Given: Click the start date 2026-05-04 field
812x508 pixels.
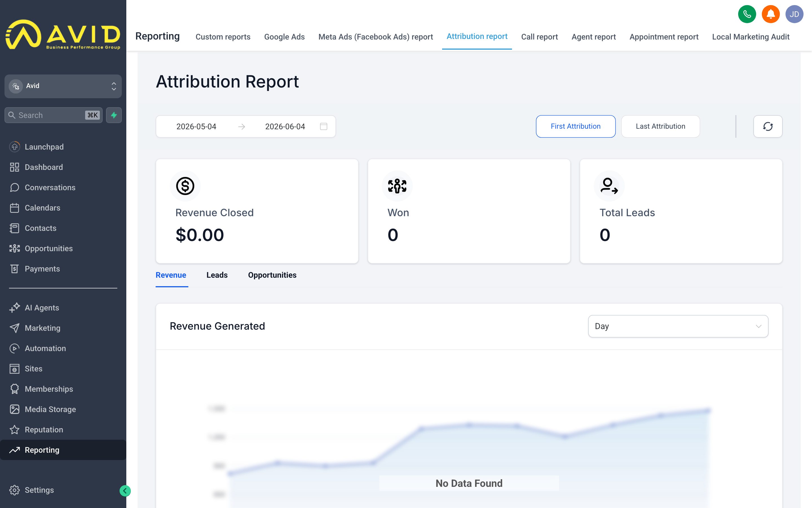Looking at the screenshot, I should pyautogui.click(x=196, y=126).
